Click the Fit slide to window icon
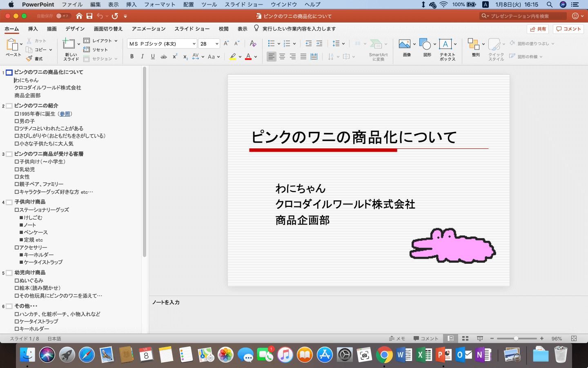Screen dimensions: 588x368 point(574,339)
